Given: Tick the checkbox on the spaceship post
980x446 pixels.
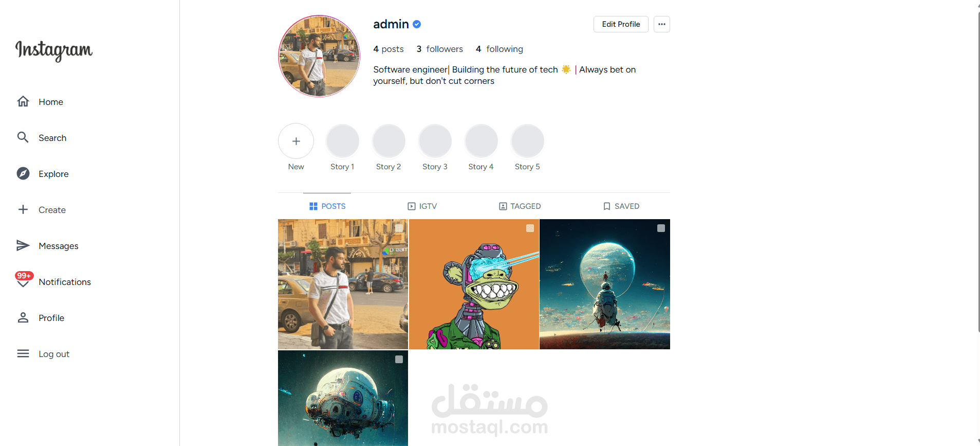Looking at the screenshot, I should [x=399, y=359].
